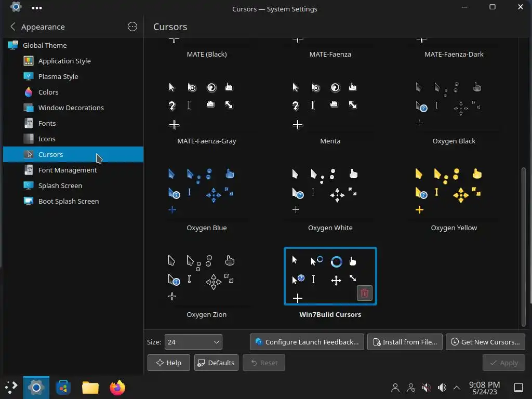Select Global Theme in sidebar
This screenshot has width=532, height=399.
[73, 46]
